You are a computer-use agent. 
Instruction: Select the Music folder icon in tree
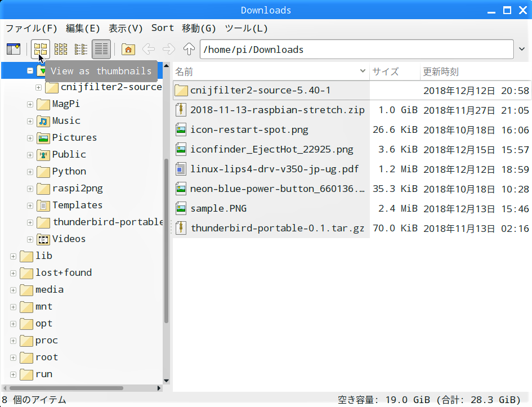coord(43,121)
